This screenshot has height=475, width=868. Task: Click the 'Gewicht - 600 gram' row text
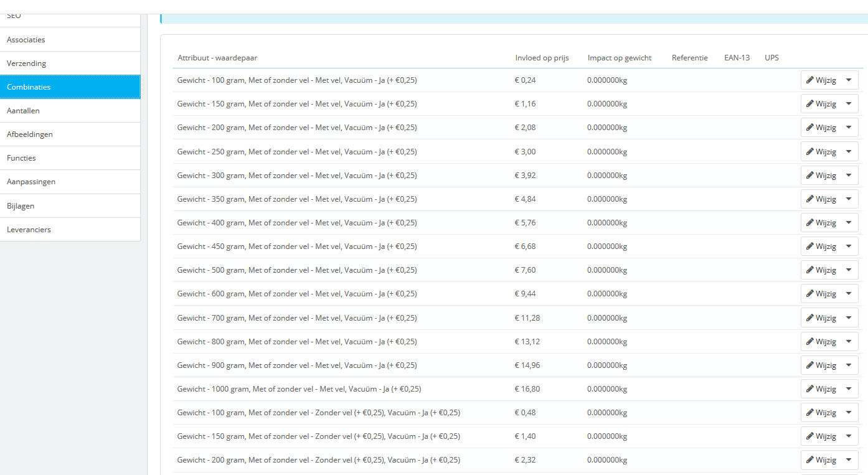(x=297, y=293)
